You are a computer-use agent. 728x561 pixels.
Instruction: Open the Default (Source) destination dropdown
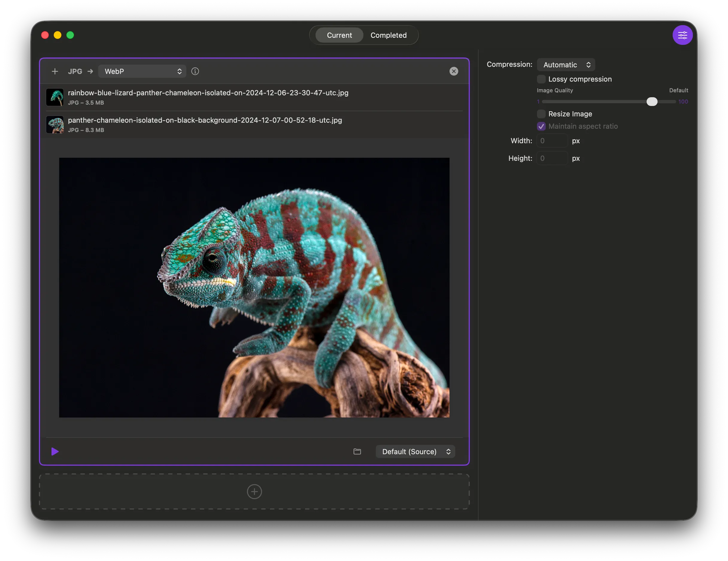click(x=415, y=451)
